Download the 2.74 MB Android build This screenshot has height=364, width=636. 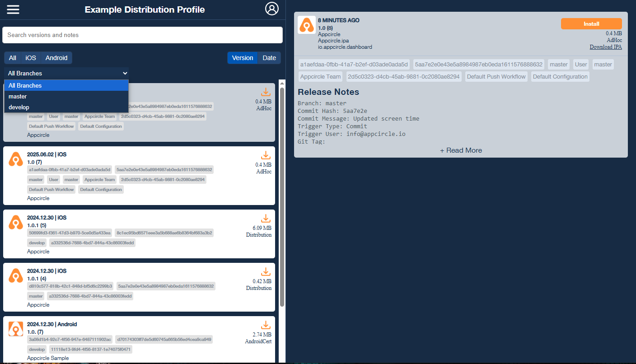pos(266,325)
